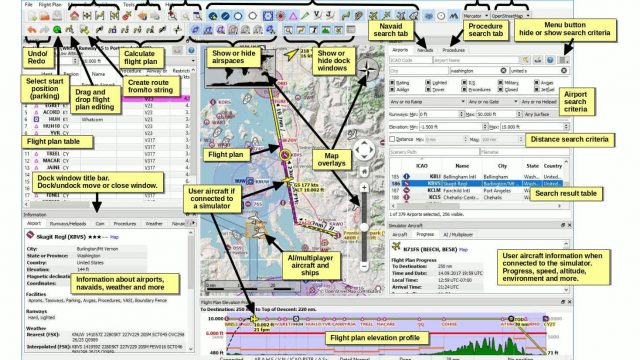Screen dimensions: 640x360
Task: Toggle the Avgas checkbox
Action: pyautogui.click(x=536, y=82)
